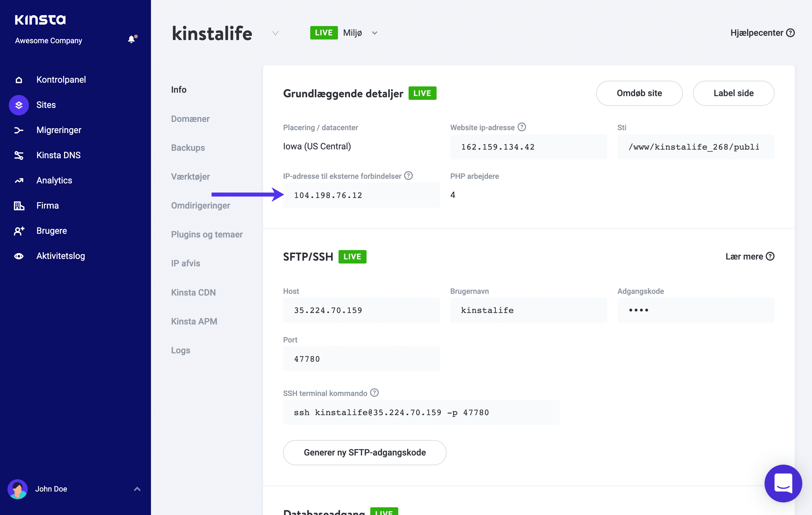Click John Doe's avatar
This screenshot has width=812, height=515.
point(17,489)
